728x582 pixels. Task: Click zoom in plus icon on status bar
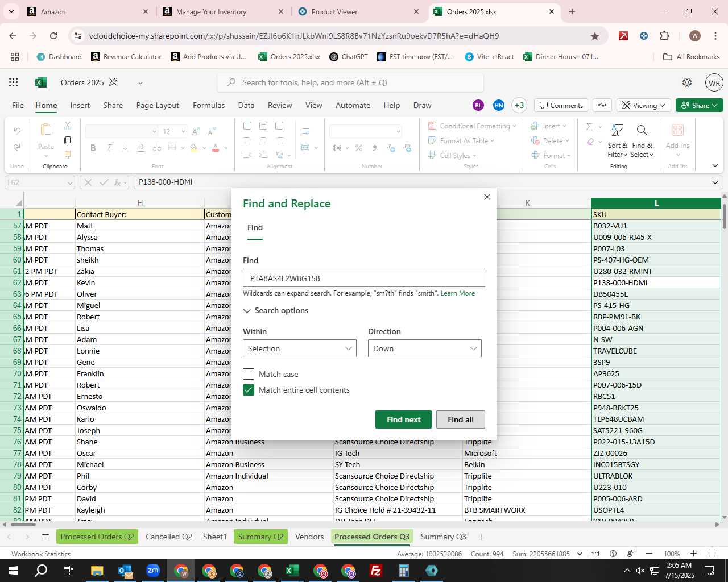(x=693, y=554)
